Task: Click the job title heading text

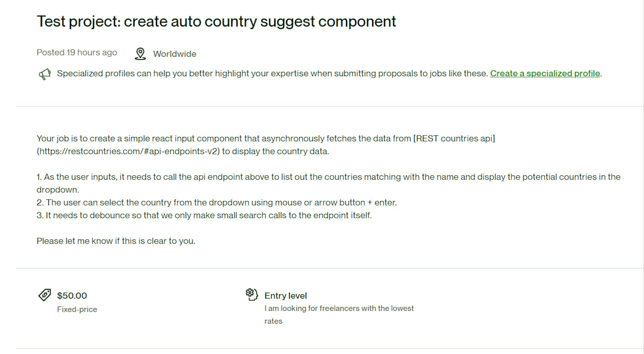Action: click(217, 21)
